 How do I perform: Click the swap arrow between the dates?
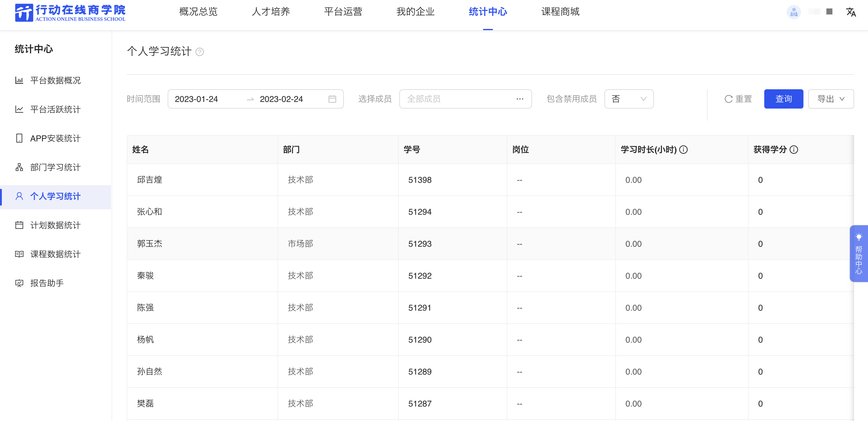250,99
